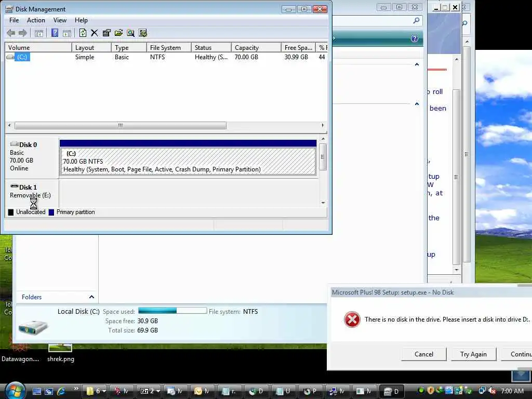Click the Explore magnifier toolbar icon
This screenshot has height=399, width=532.
point(130,33)
